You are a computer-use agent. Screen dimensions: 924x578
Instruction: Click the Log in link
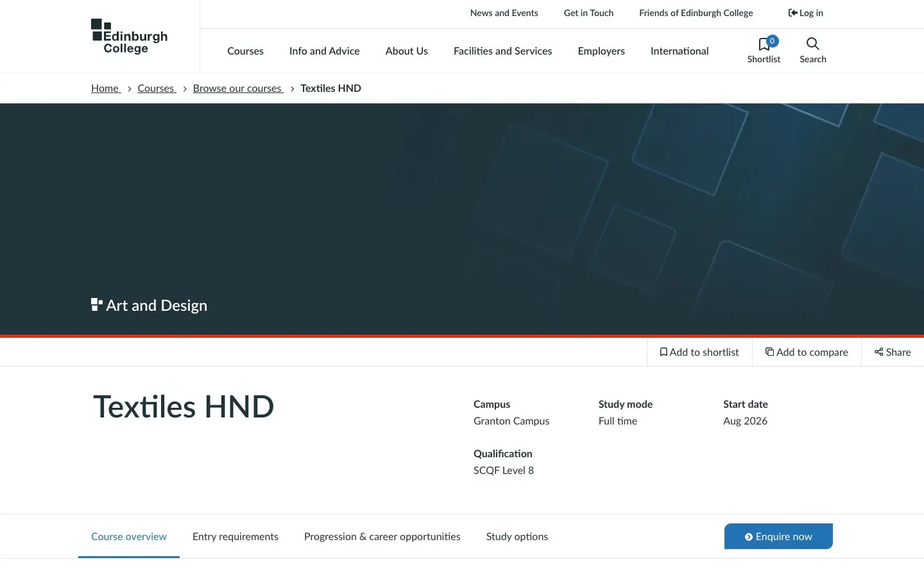[805, 13]
